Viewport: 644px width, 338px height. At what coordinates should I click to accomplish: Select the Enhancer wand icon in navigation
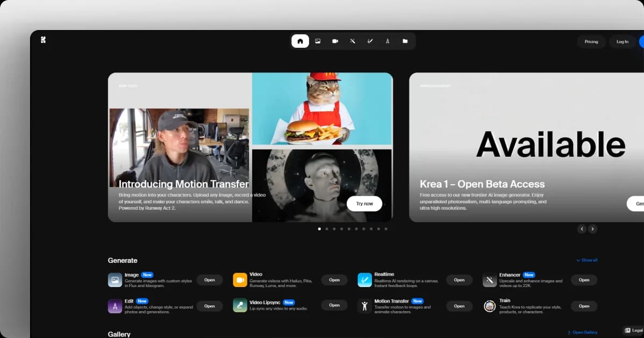click(x=353, y=41)
